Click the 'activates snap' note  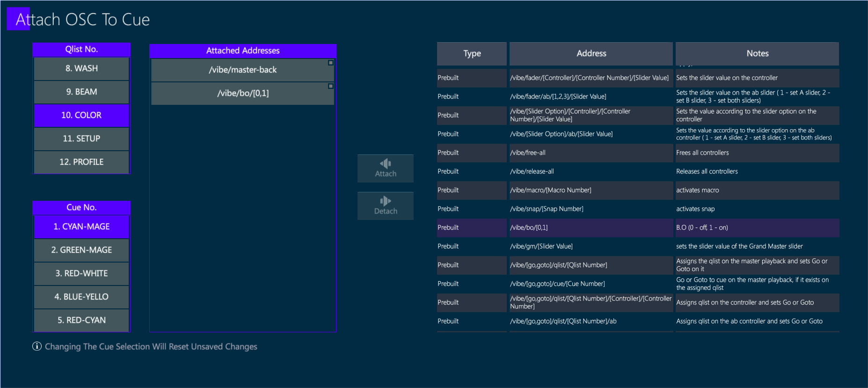(757, 209)
